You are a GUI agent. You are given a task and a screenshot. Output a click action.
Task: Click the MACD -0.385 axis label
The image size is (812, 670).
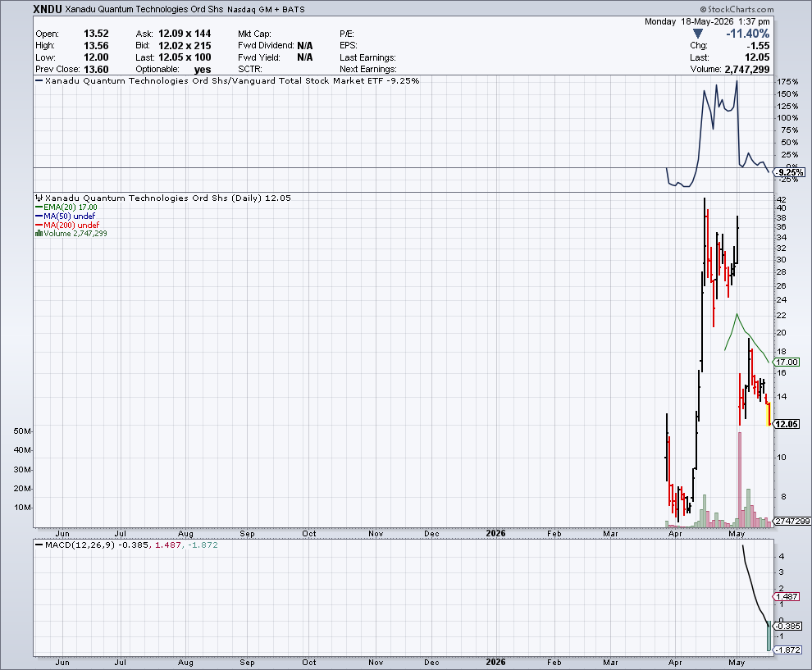click(x=788, y=626)
